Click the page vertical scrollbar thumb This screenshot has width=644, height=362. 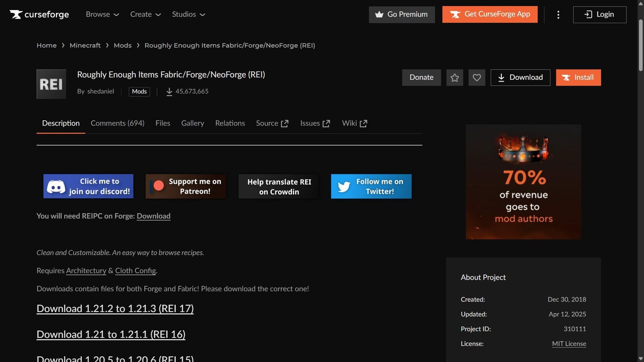tap(640, 44)
